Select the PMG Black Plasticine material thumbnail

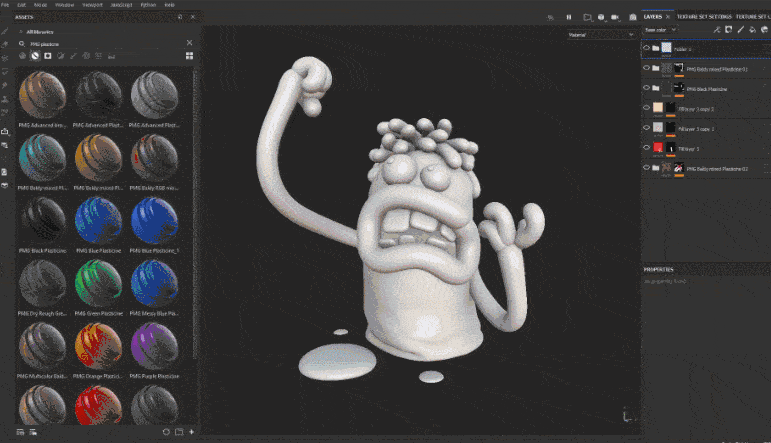43,221
